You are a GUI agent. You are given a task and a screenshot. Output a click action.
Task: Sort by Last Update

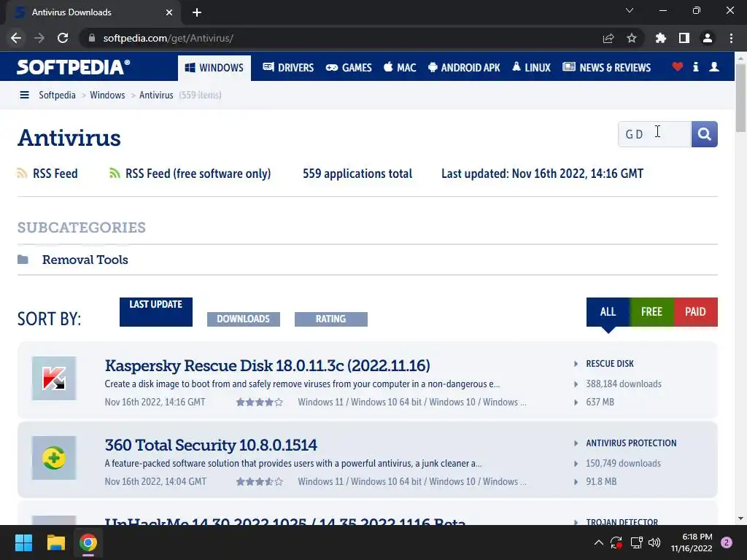156,312
